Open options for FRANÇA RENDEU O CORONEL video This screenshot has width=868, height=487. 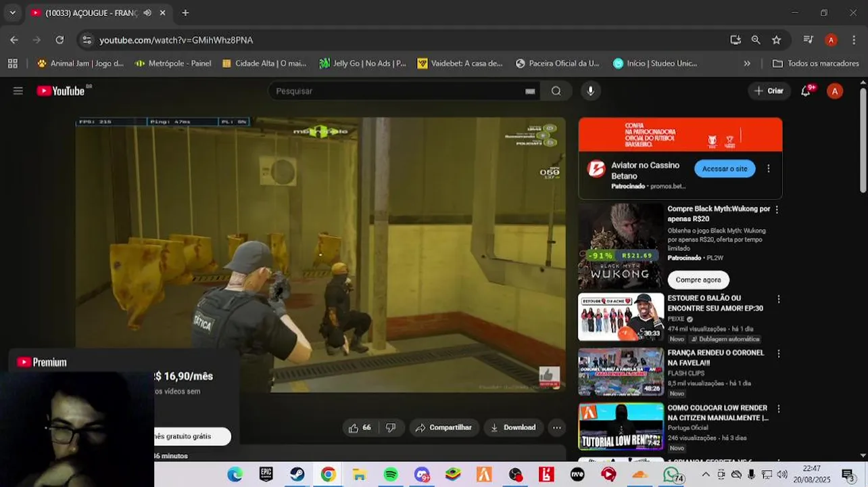coord(778,354)
